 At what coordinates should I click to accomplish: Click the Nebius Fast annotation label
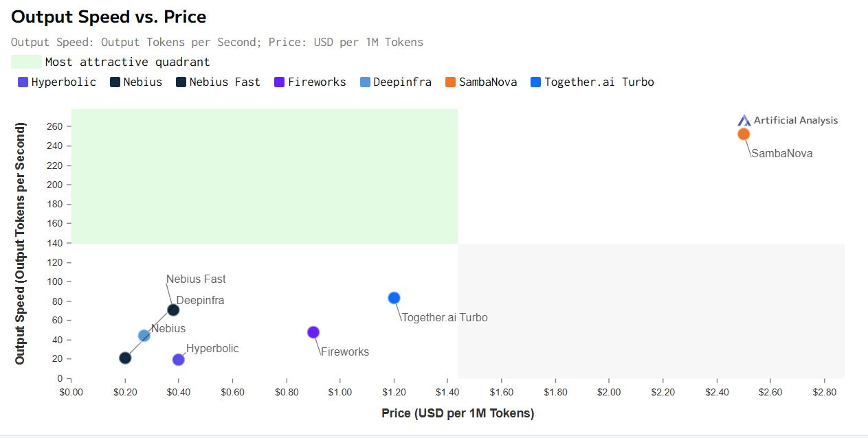coord(196,279)
